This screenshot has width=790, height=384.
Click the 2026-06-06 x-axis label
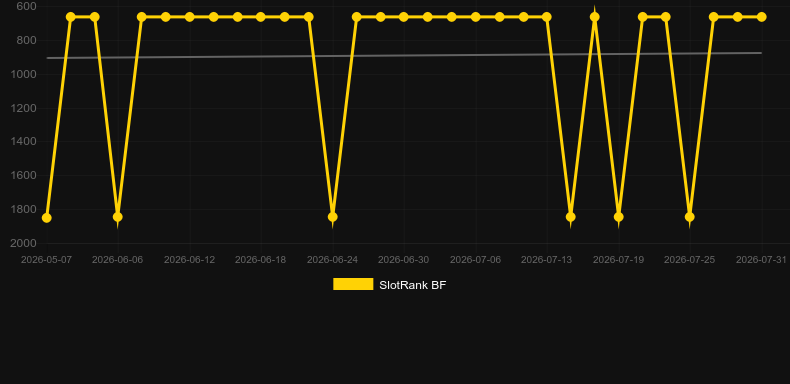click(x=118, y=260)
